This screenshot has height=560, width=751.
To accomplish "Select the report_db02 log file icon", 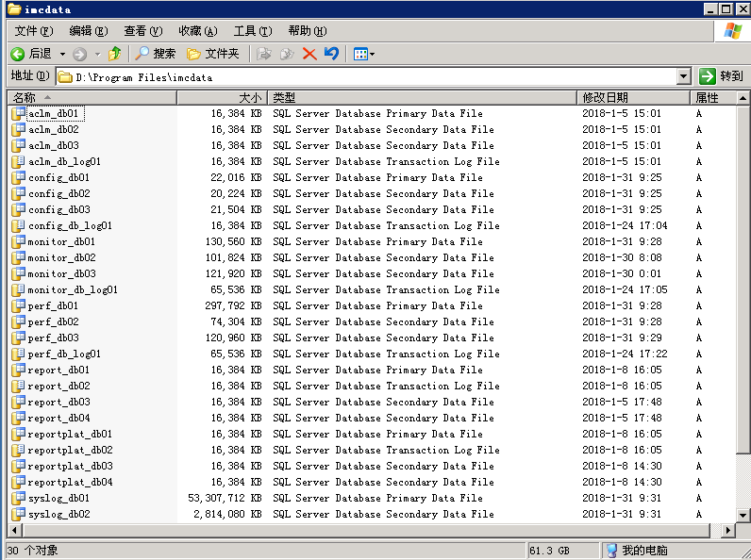I will 18,386.
